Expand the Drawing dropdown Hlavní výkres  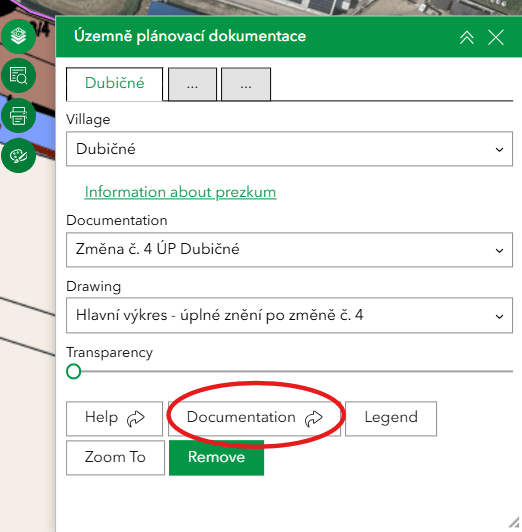(x=289, y=316)
